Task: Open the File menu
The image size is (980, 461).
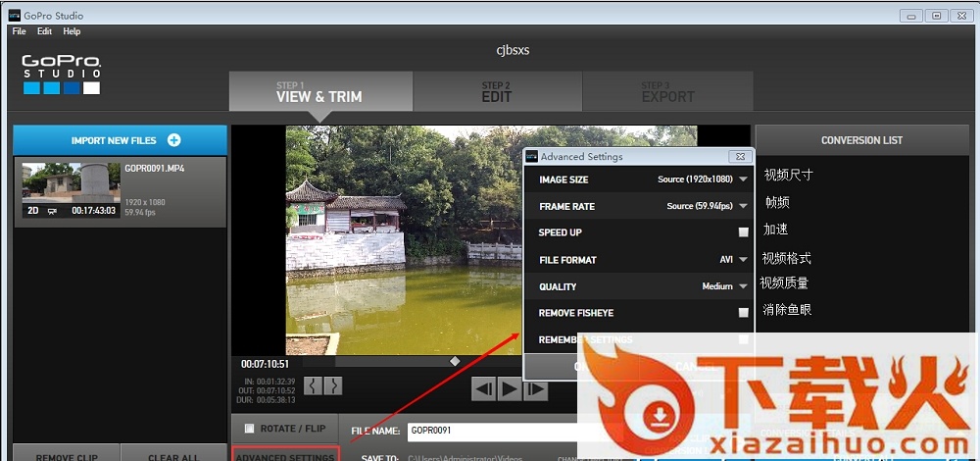Action: pyautogui.click(x=19, y=31)
